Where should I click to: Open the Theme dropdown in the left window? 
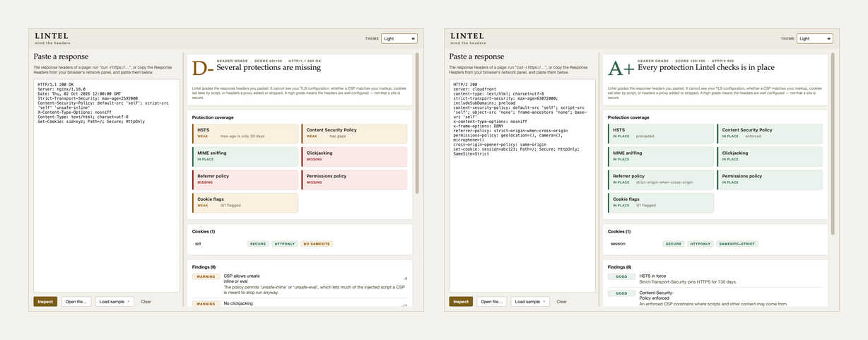tap(399, 39)
